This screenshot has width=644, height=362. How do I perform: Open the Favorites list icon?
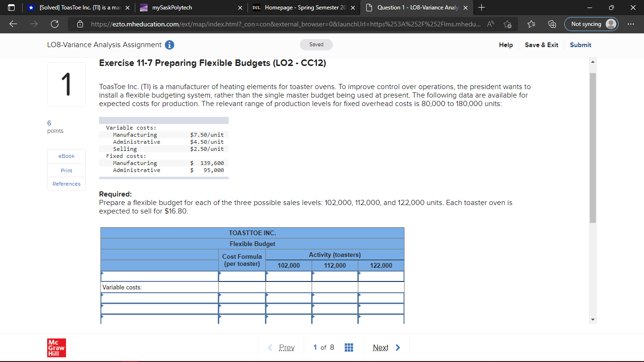[532, 24]
